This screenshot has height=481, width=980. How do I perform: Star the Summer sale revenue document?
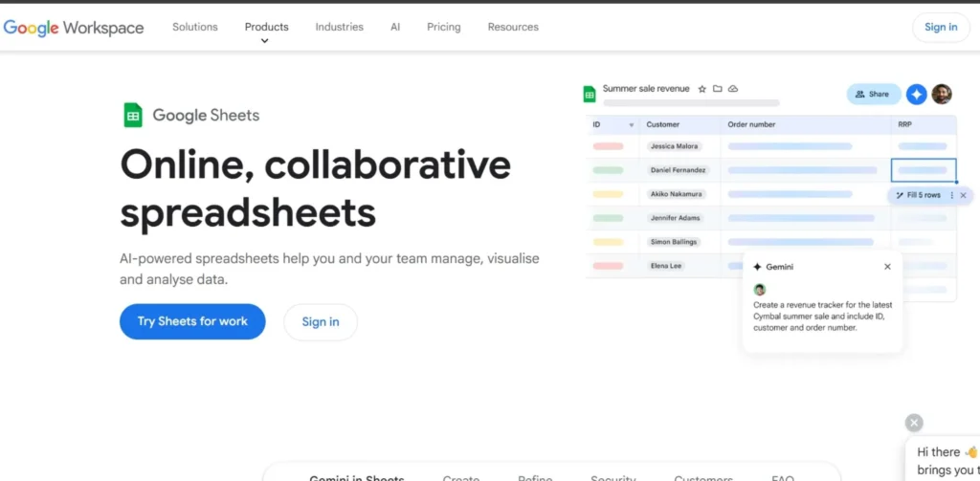click(702, 89)
